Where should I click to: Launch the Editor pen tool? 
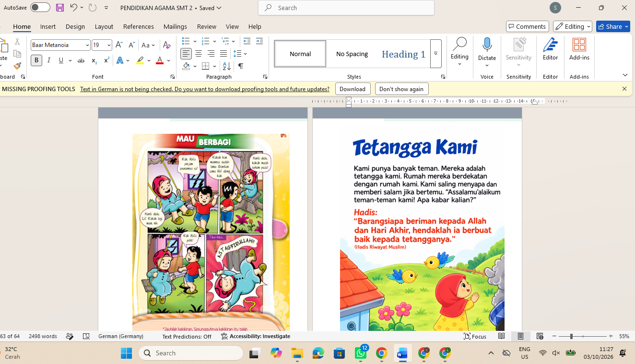550,49
